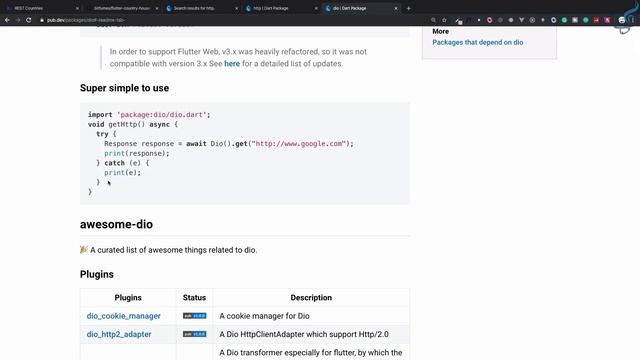Click the 'Super simple to use' heading

pos(124,88)
